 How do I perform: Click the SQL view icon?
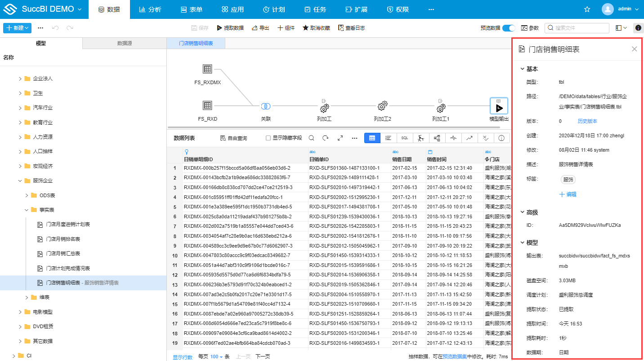tap(404, 138)
